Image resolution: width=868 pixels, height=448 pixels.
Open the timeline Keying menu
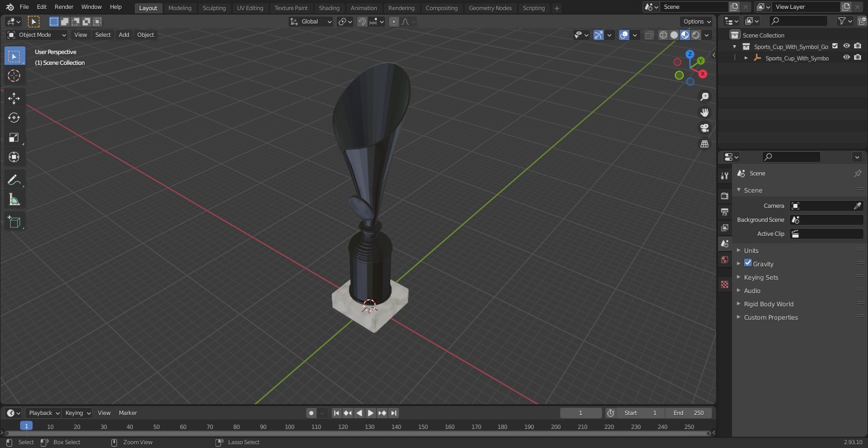coord(78,413)
